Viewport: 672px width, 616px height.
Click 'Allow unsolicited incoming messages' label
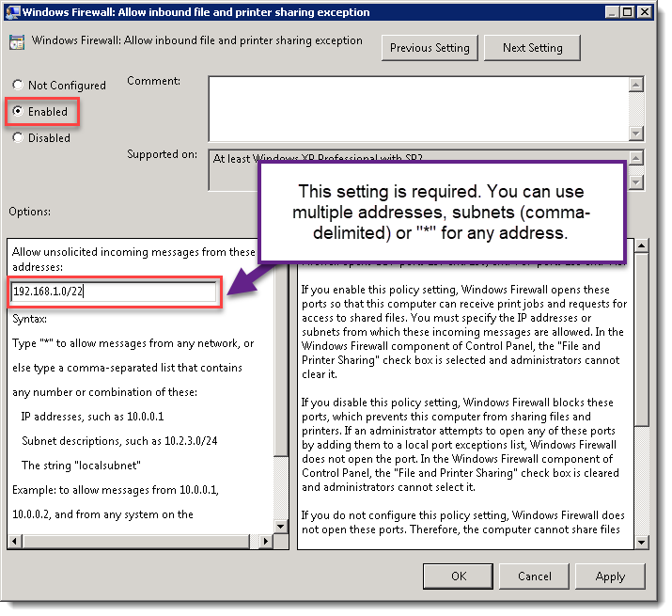[133, 260]
